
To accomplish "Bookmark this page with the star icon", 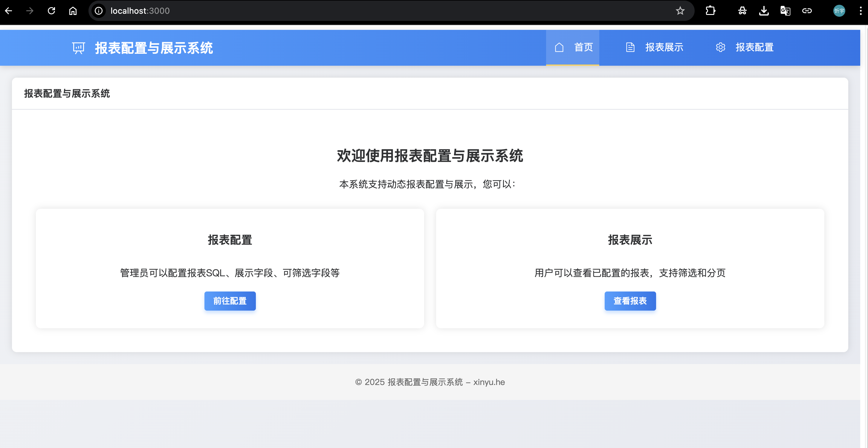I will pos(680,11).
